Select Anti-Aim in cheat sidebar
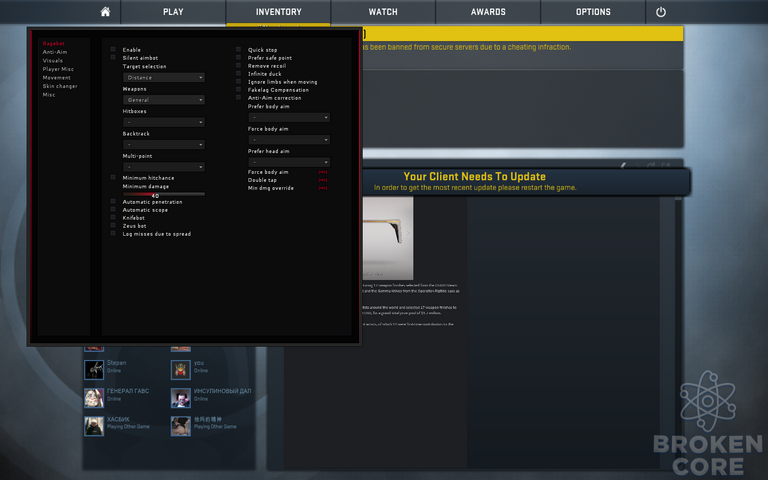The height and width of the screenshot is (480, 768). [x=55, y=52]
